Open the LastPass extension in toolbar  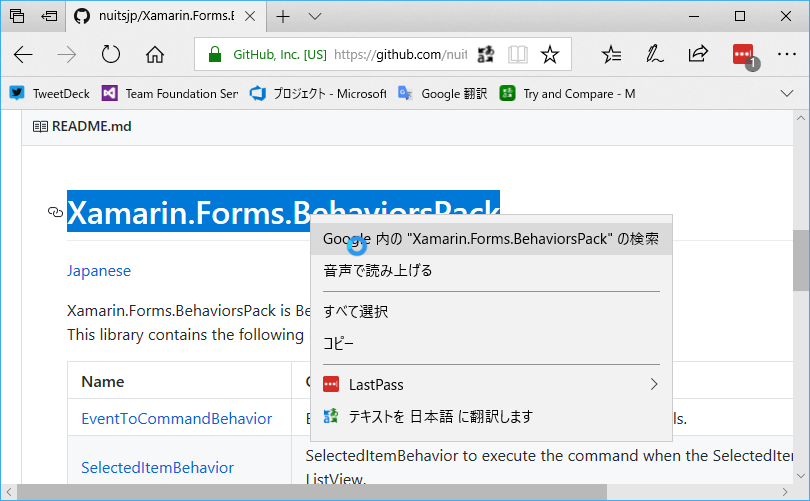[x=743, y=54]
